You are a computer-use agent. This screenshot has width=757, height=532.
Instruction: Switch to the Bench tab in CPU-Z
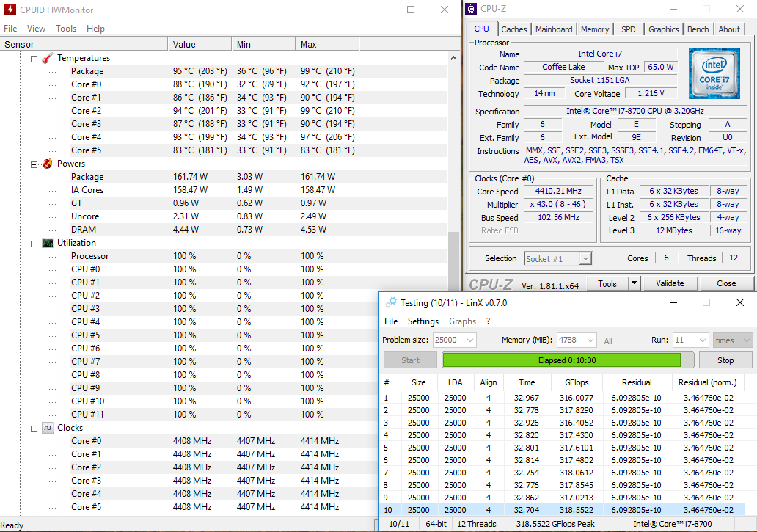click(x=698, y=29)
